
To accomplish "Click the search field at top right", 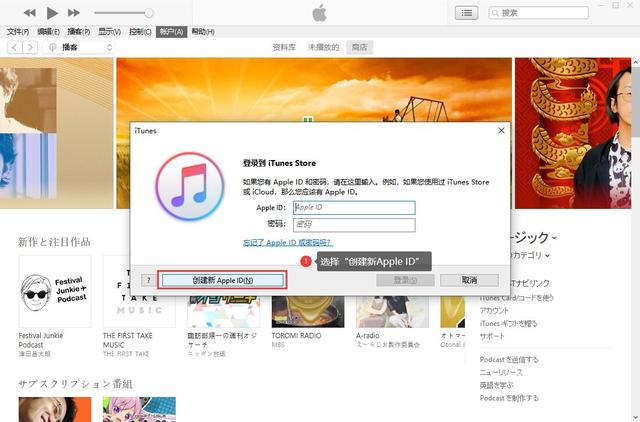I will pyautogui.click(x=539, y=13).
